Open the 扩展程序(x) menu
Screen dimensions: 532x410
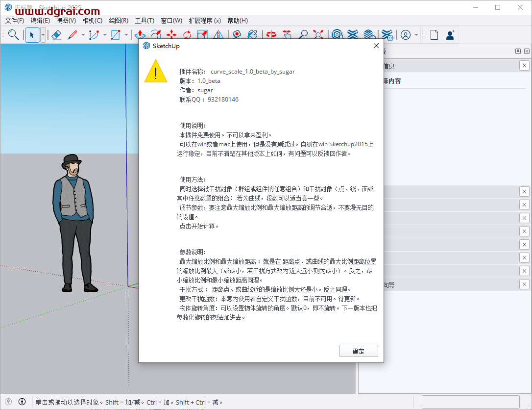205,21
